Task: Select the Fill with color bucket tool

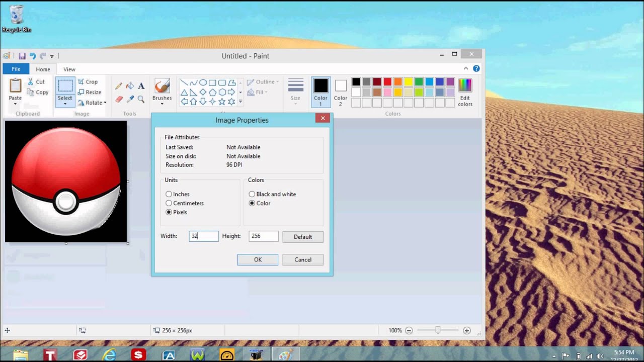Action: click(x=130, y=86)
